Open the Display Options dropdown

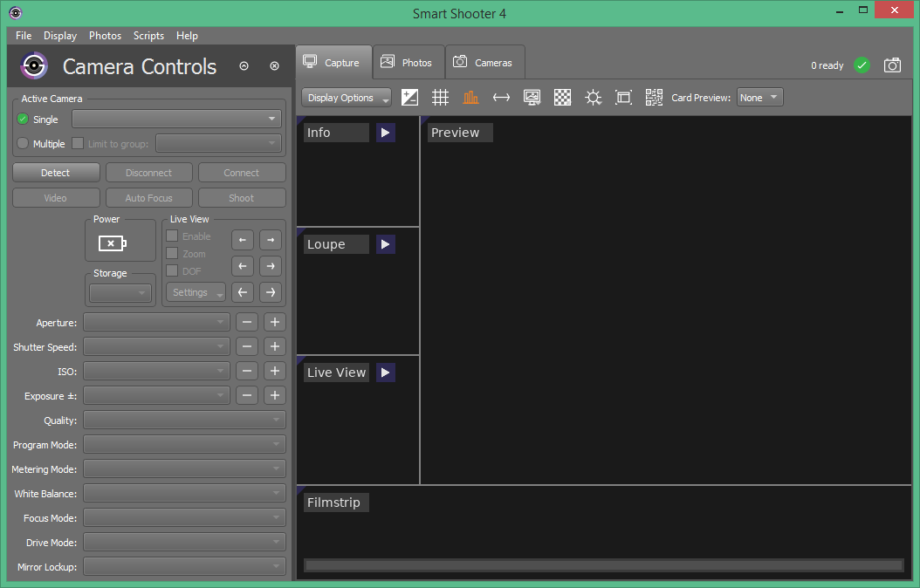tap(347, 98)
